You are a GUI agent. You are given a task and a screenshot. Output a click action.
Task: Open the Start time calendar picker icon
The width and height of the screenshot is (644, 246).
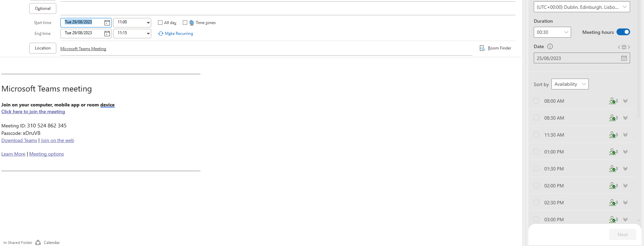tap(107, 23)
